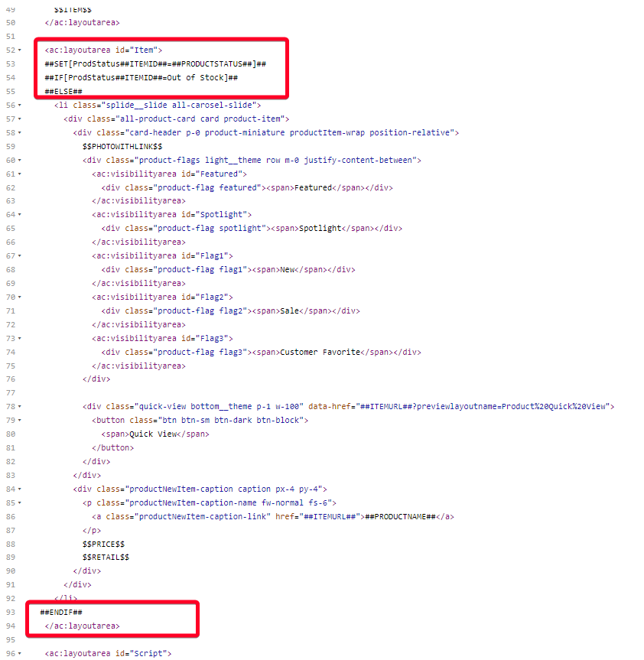
Task: Click the ##ELSE## statement
Action: click(x=63, y=91)
